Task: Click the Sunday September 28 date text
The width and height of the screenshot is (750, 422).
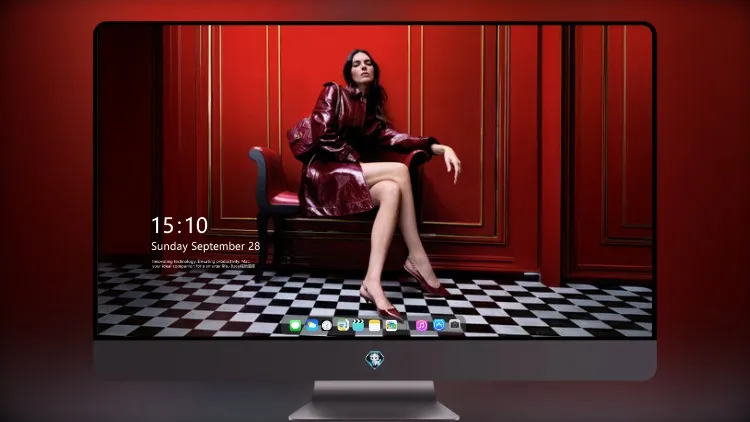Action: pos(206,246)
